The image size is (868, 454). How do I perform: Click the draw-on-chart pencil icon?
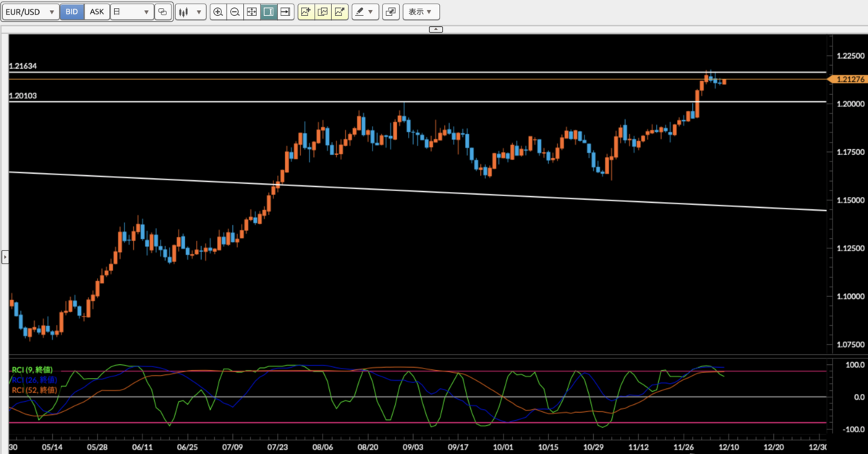point(339,12)
